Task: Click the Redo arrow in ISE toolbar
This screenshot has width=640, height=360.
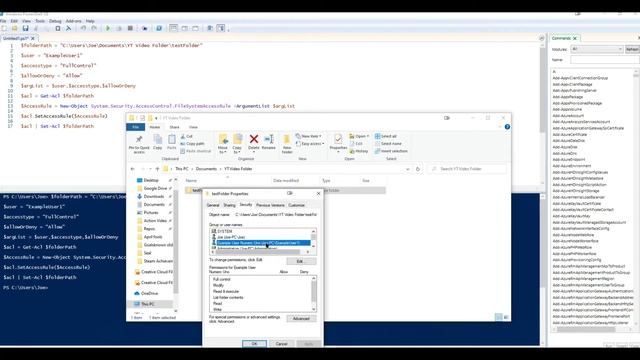Action: (x=94, y=28)
